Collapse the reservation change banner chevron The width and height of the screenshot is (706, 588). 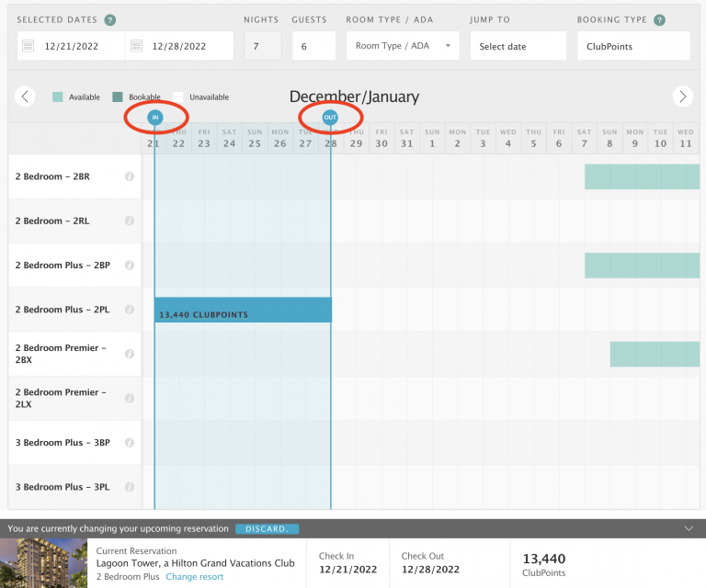(689, 528)
